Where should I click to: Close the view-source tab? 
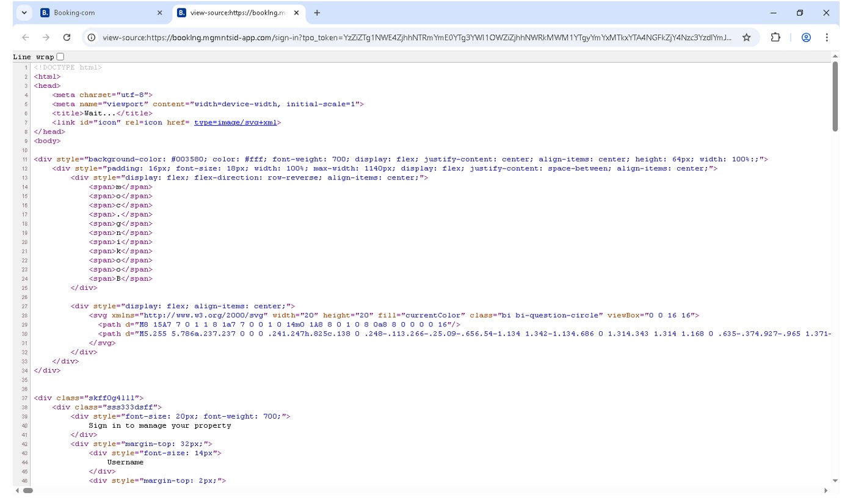coord(297,13)
